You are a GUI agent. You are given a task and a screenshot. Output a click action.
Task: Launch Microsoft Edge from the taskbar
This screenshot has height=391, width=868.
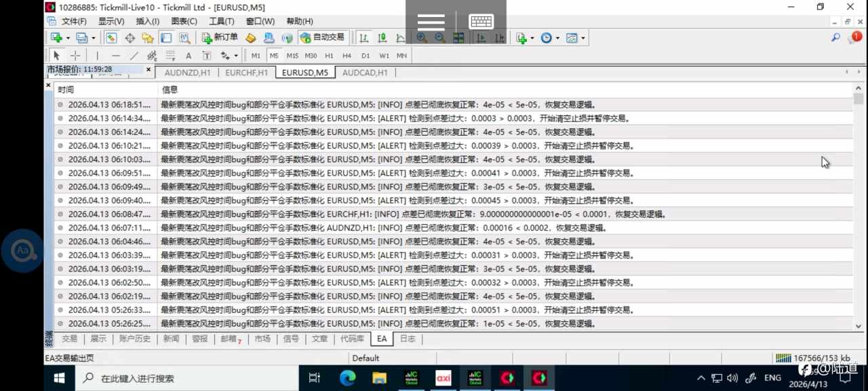[x=347, y=377]
